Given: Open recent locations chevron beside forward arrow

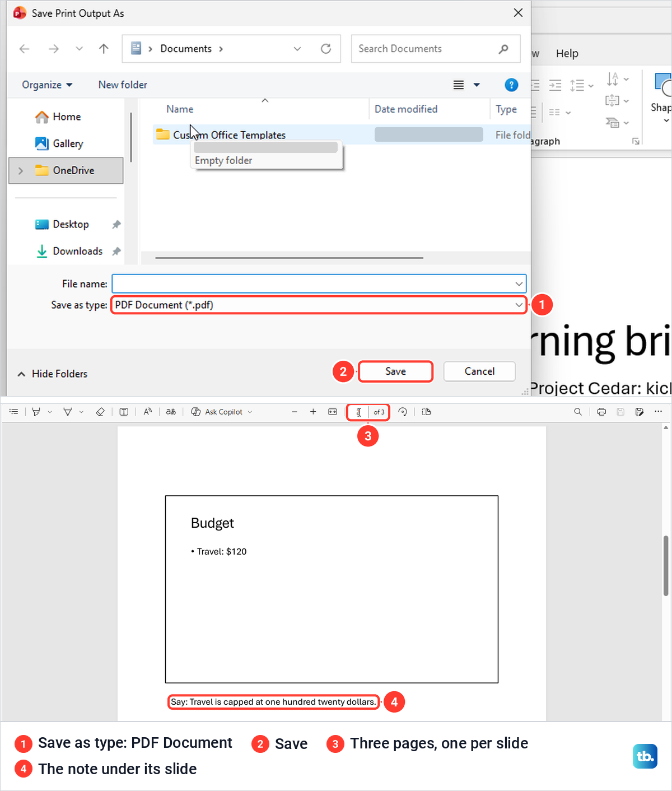Looking at the screenshot, I should pyautogui.click(x=79, y=49).
